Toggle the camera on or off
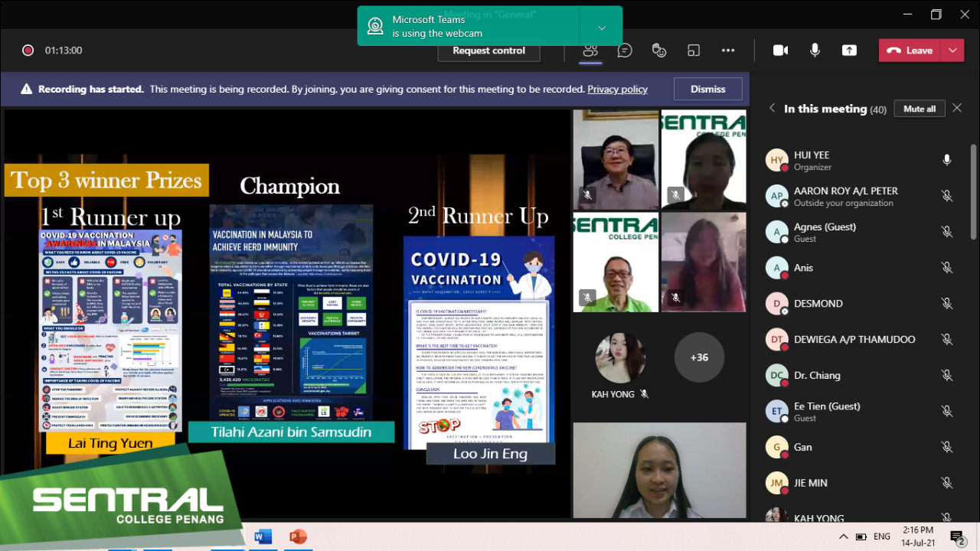 coord(780,51)
